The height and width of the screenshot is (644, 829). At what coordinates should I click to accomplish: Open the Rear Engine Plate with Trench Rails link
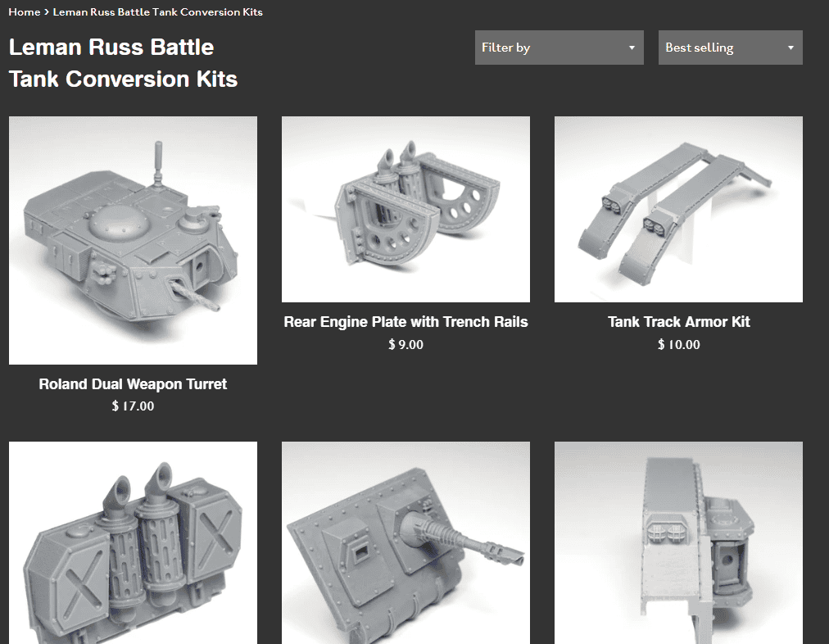point(405,321)
